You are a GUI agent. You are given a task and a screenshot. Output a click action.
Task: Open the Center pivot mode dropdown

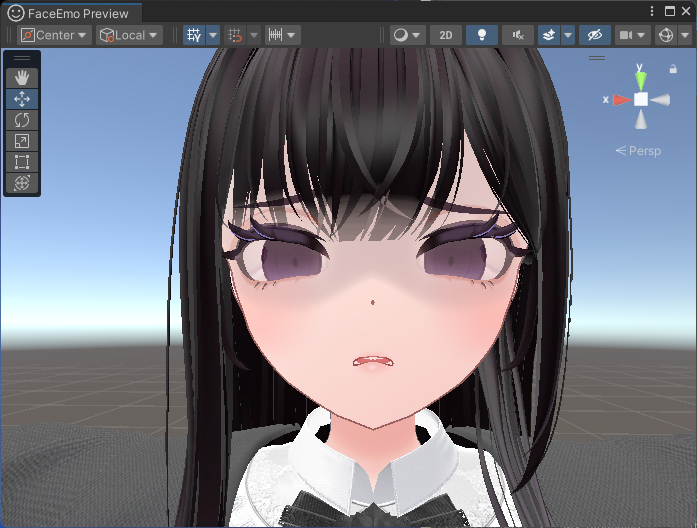point(54,35)
